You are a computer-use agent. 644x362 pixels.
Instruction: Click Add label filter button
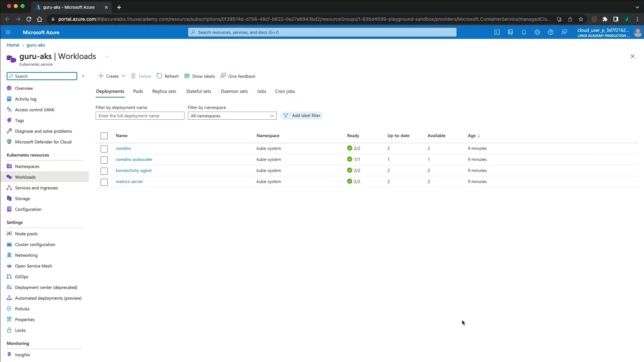(x=302, y=115)
